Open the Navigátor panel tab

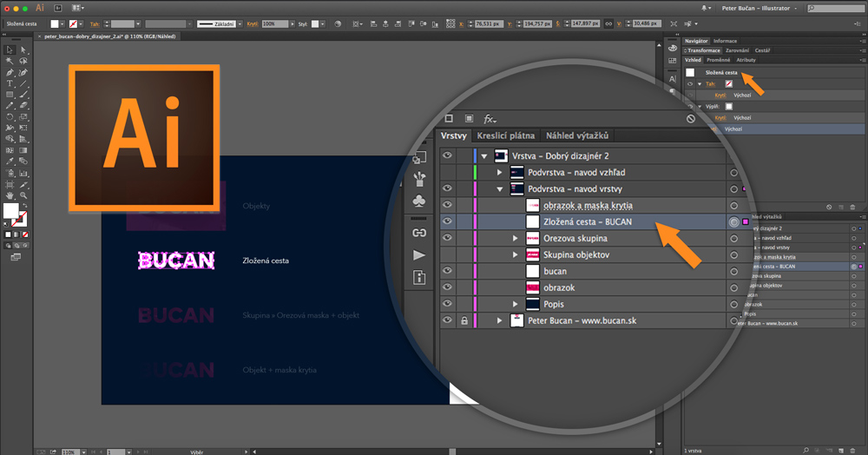pyautogui.click(x=696, y=41)
